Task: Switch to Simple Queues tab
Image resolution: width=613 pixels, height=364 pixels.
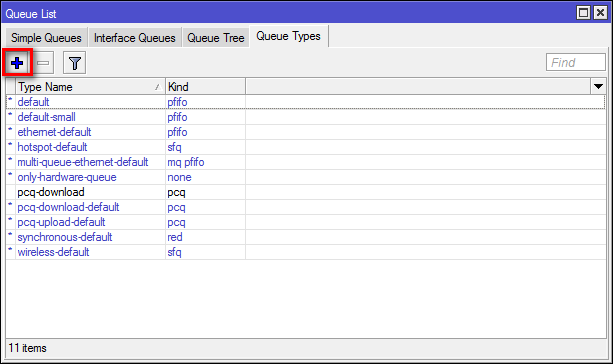Action: click(x=46, y=38)
